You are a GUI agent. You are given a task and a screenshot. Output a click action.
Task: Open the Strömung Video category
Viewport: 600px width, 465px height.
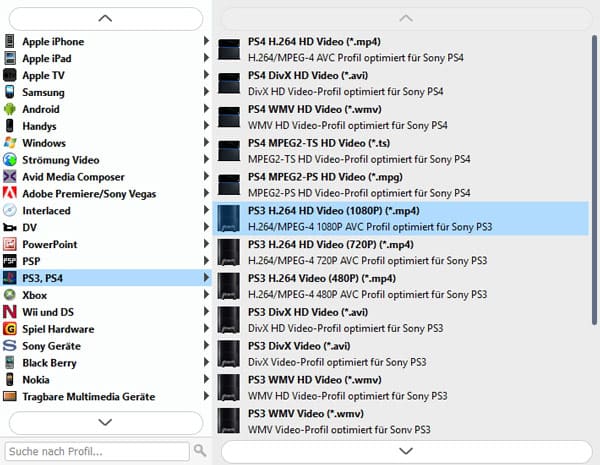(60, 160)
